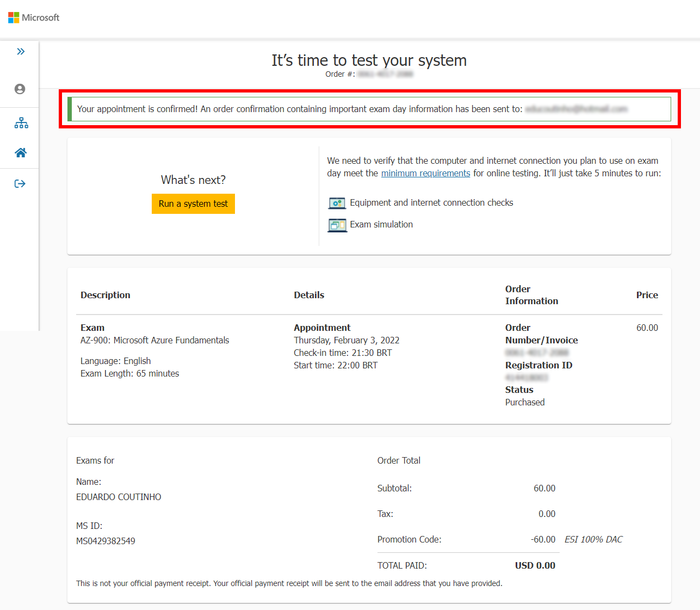Select 'AZ-900: Microsoft Azure Fundamentals' exam text

[x=155, y=340]
